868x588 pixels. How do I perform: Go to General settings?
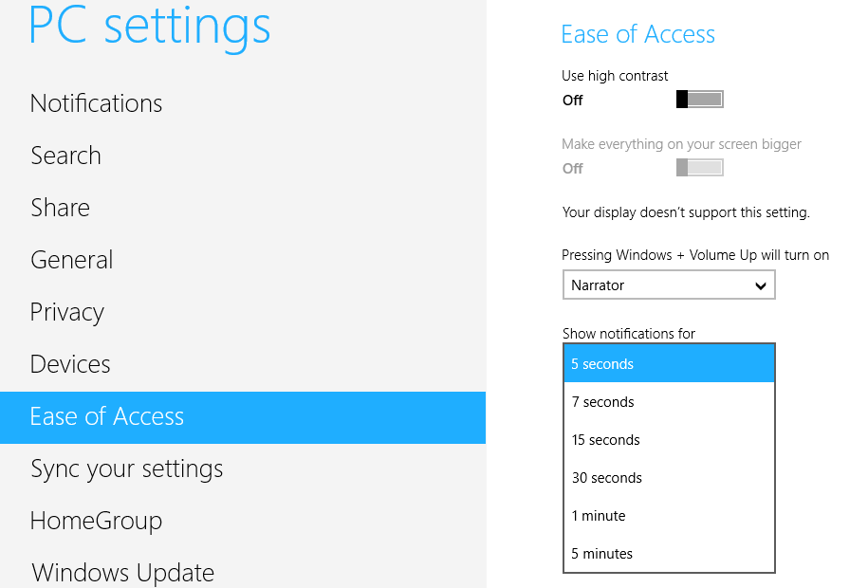(72, 260)
